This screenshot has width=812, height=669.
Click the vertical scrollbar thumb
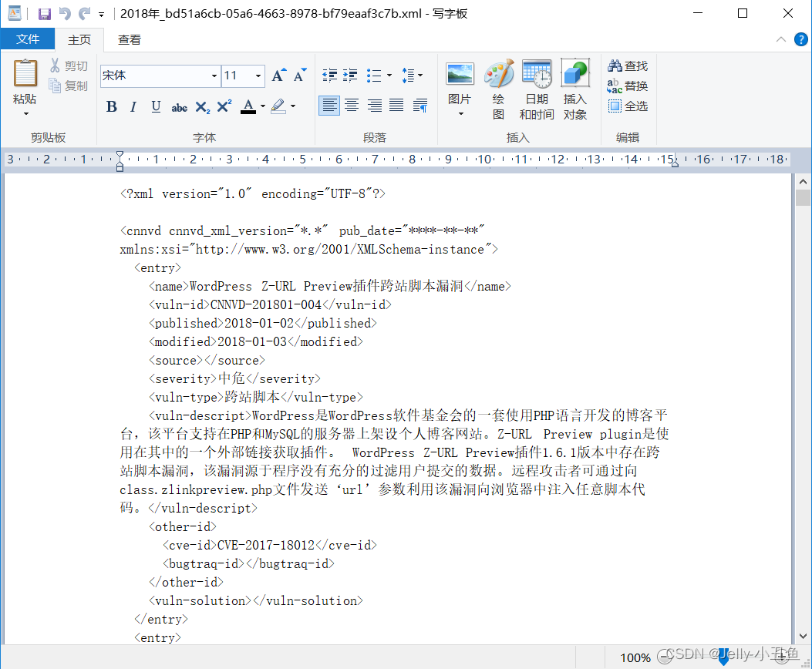point(803,197)
